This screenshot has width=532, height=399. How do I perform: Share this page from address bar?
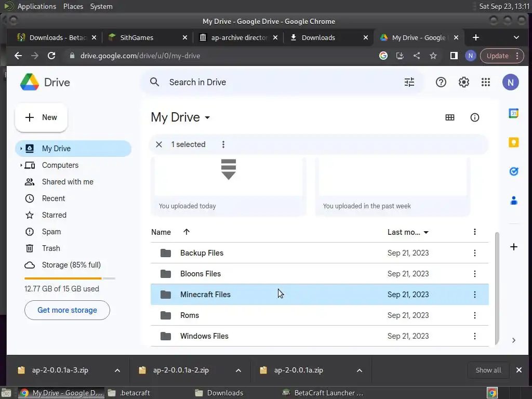click(416, 56)
